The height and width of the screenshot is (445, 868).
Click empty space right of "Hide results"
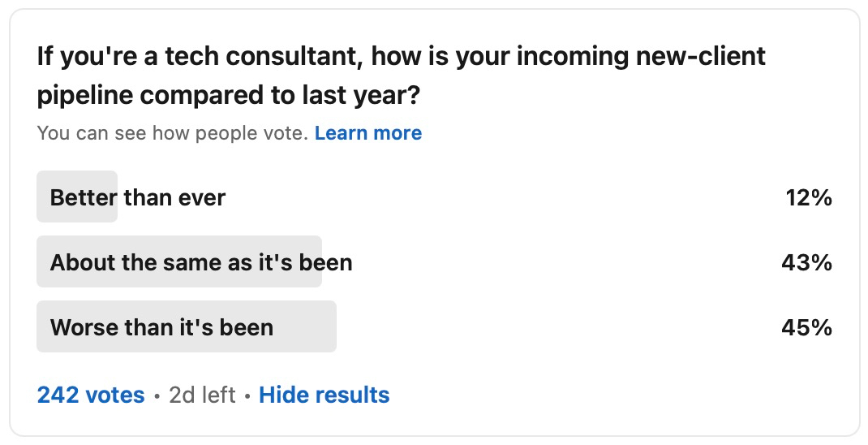[x=608, y=395]
